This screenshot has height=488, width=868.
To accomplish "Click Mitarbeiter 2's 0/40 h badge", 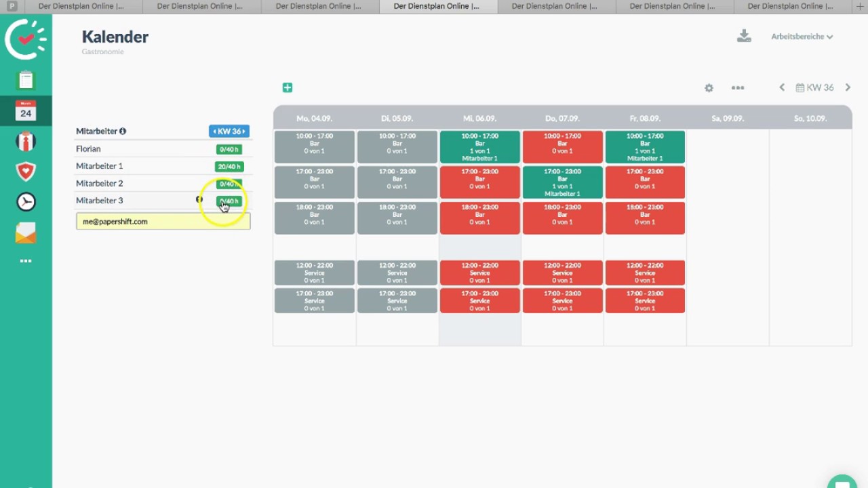I will (229, 184).
